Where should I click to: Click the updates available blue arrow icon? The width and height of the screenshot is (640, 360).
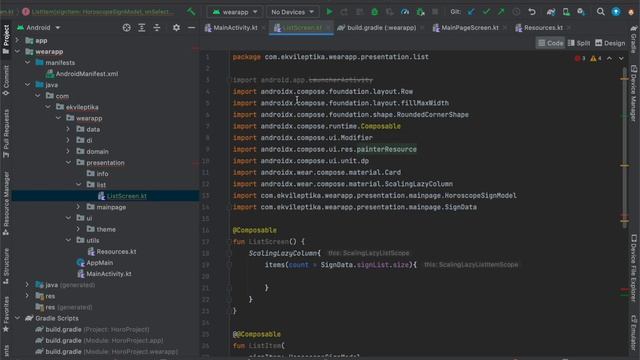coord(616,12)
